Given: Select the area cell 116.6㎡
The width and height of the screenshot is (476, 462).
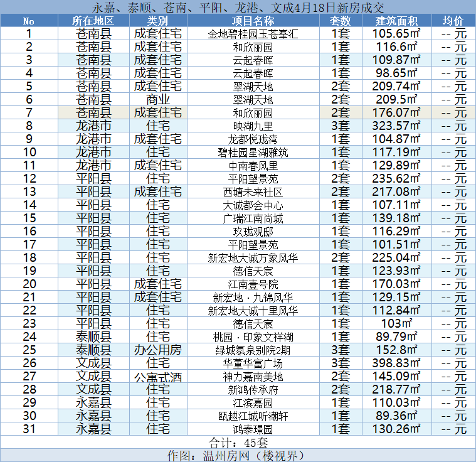Looking at the screenshot, I should (x=396, y=47).
